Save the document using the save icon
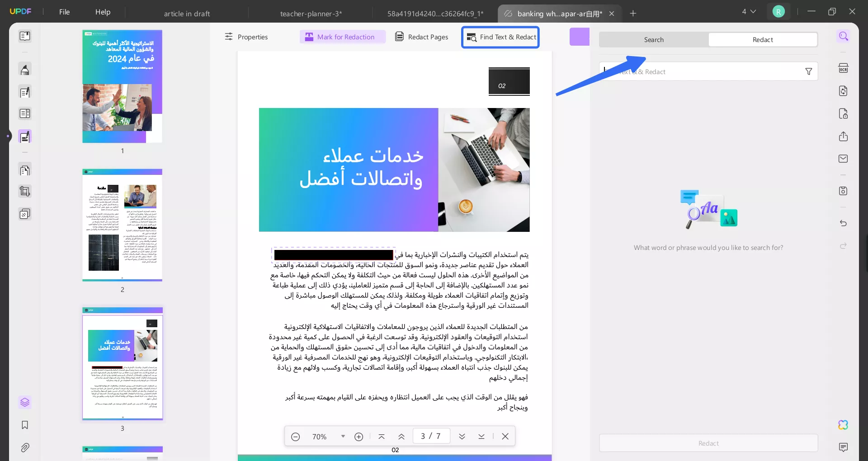The height and width of the screenshot is (461, 868). tap(844, 191)
